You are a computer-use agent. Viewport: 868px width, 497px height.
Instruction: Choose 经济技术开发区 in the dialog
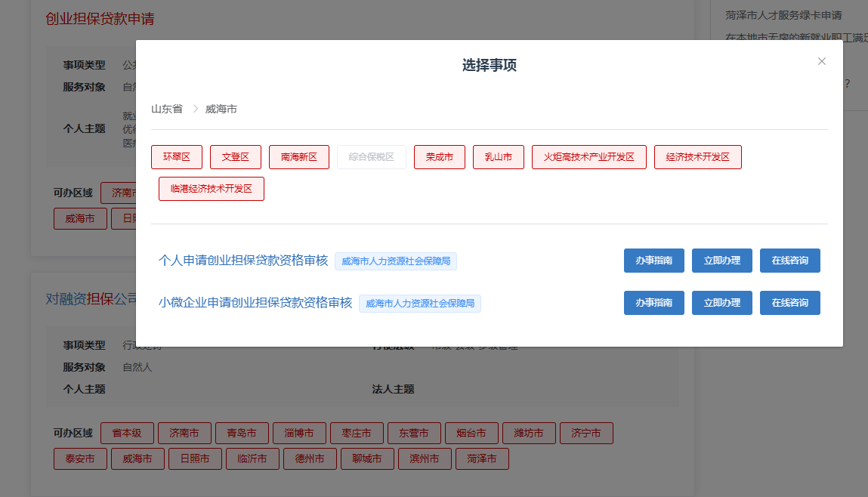697,156
